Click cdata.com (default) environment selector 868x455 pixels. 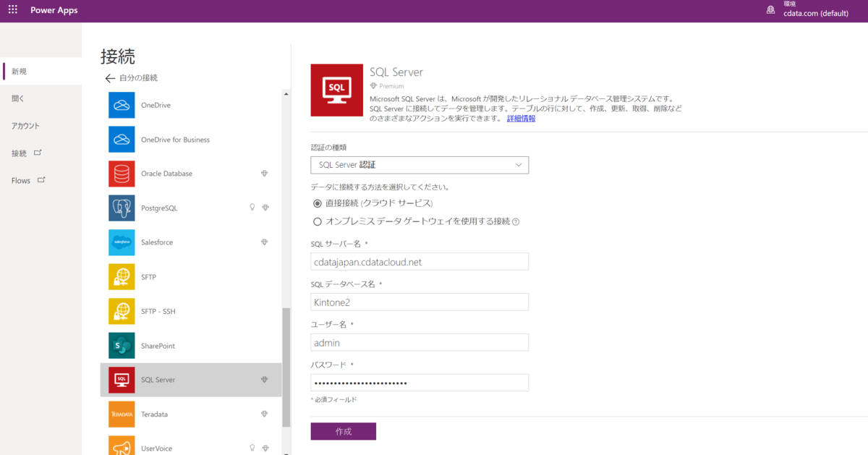(815, 13)
